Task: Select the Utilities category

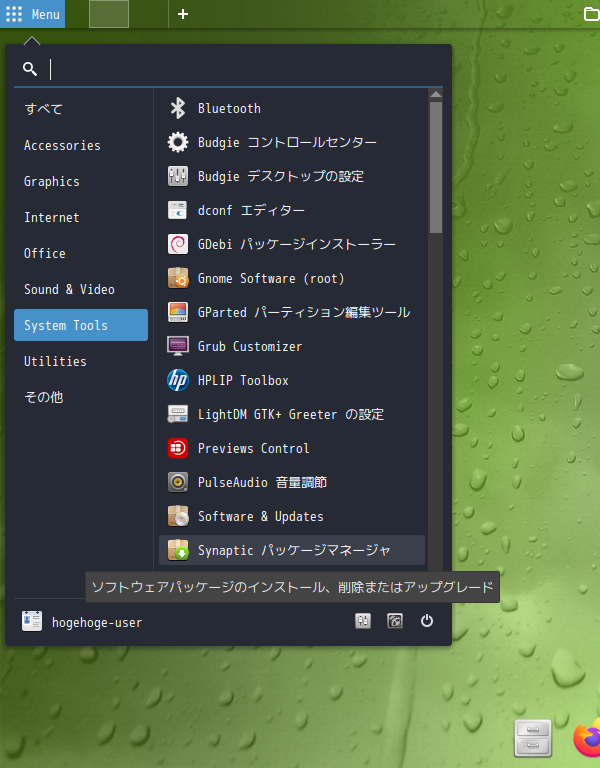Action: click(81, 361)
